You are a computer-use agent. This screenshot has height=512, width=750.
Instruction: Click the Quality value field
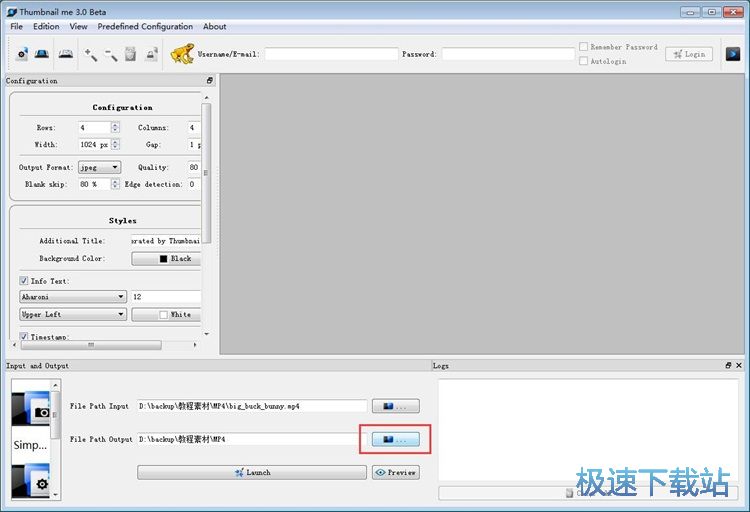194,167
